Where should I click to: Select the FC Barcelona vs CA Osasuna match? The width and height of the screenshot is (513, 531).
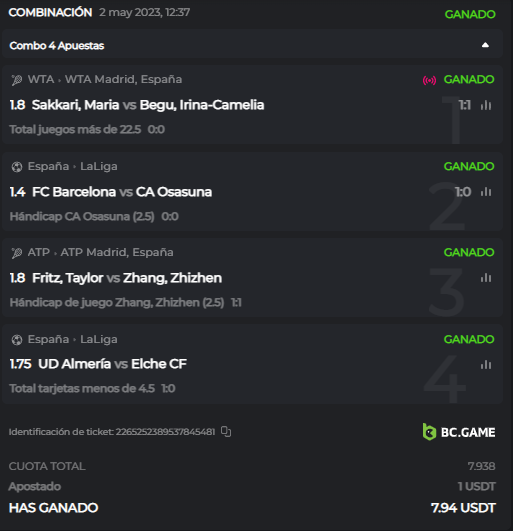click(x=122, y=192)
